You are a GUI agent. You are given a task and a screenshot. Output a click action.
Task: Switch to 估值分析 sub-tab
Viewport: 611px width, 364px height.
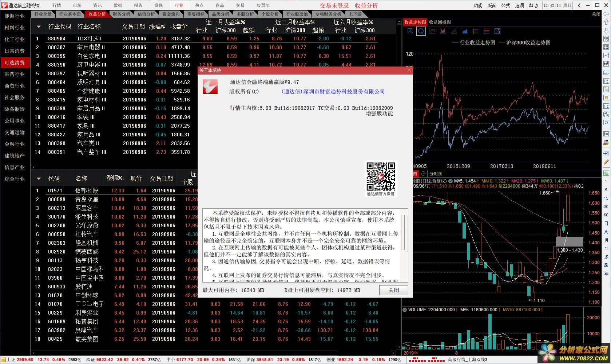click(146, 14)
